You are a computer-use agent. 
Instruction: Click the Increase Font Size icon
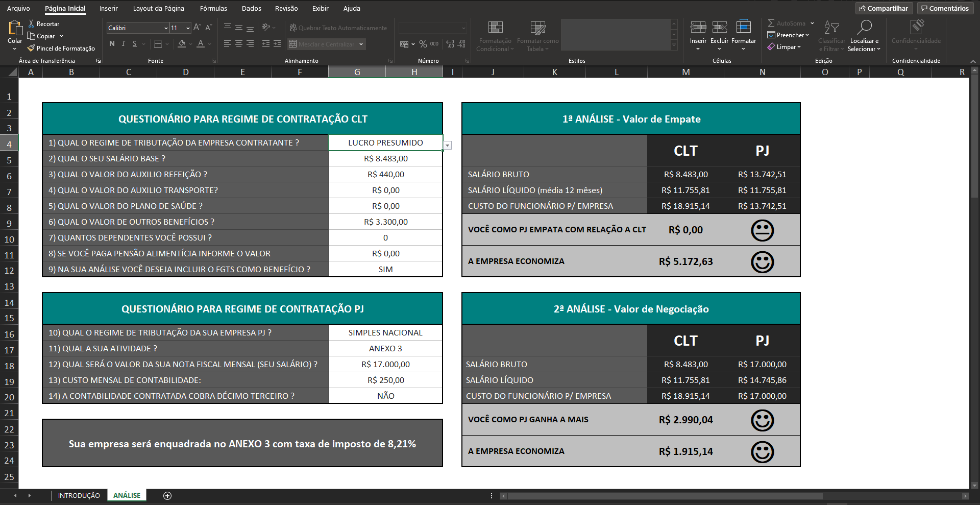click(197, 28)
